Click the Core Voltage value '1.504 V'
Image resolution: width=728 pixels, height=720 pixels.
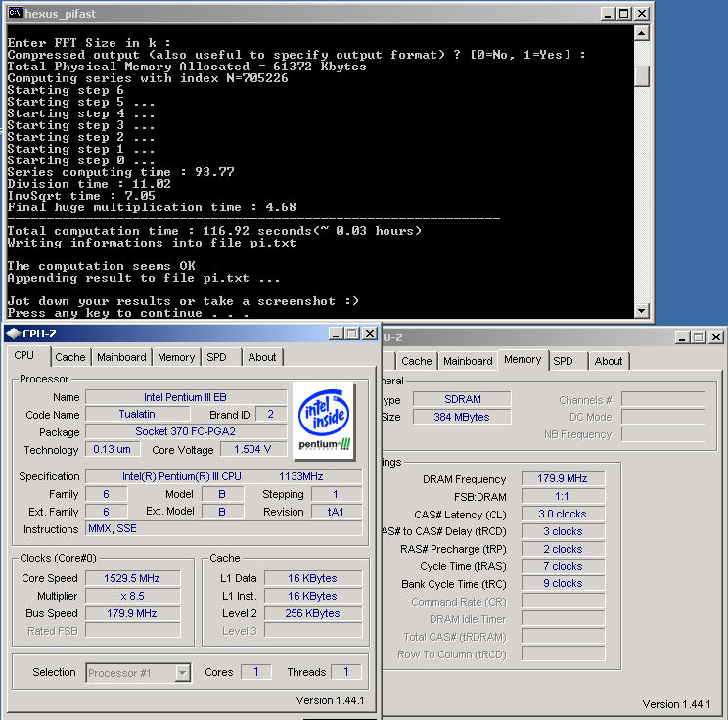click(x=253, y=449)
